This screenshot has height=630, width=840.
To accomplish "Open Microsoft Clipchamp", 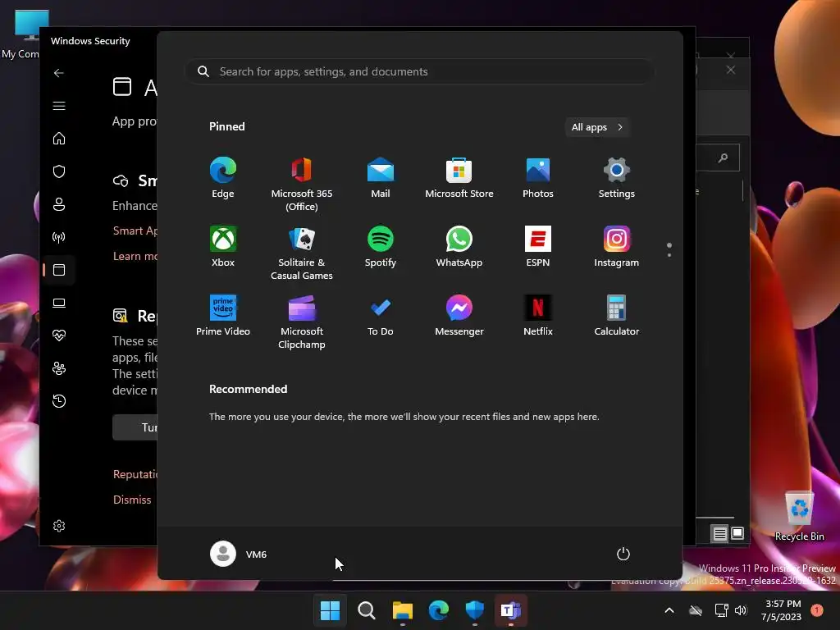I will pyautogui.click(x=302, y=322).
